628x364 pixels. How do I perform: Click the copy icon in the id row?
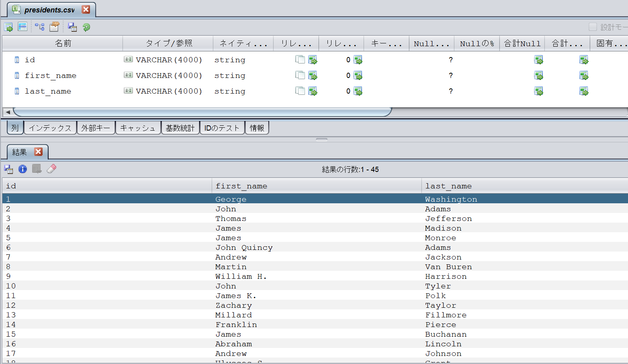(300, 59)
